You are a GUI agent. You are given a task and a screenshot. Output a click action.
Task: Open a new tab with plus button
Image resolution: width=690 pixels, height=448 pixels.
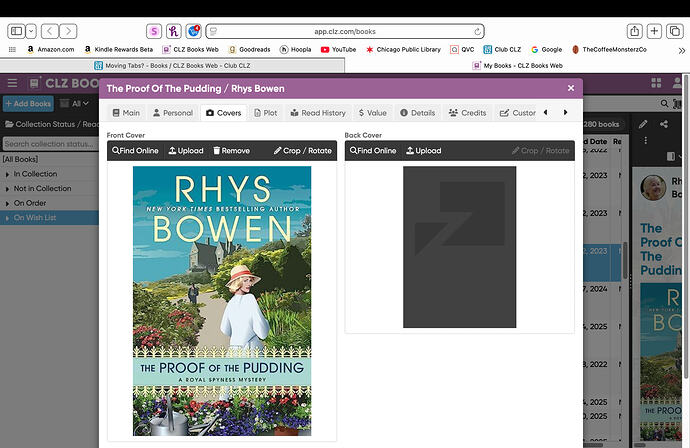coord(654,31)
